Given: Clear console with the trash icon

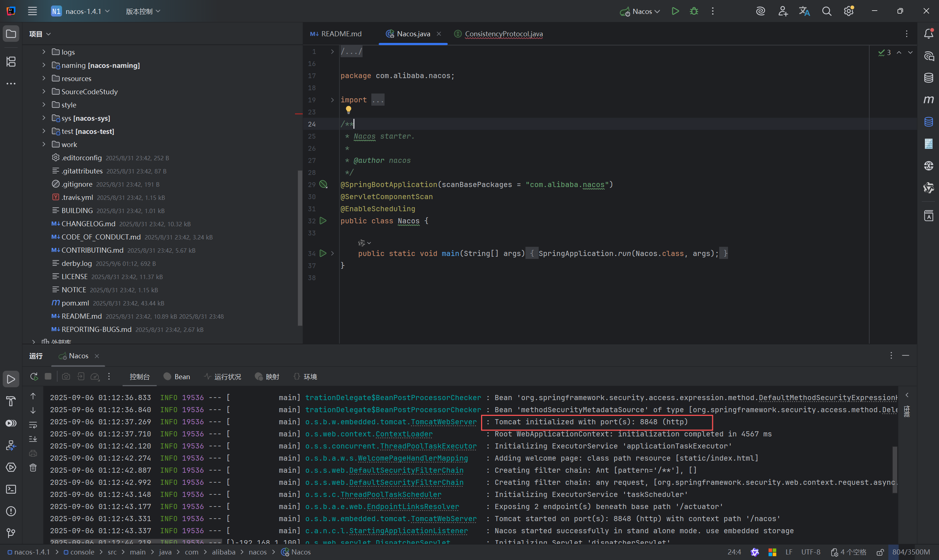Looking at the screenshot, I should [33, 468].
